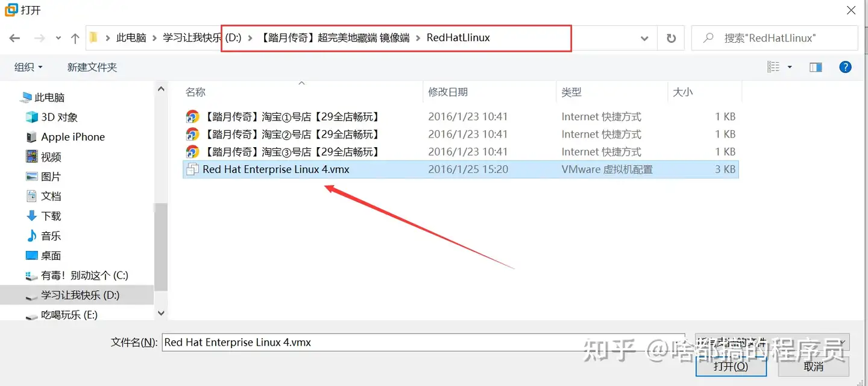This screenshot has width=868, height=386.
Task: Click RedHatLlinux breadcrumb segment
Action: 458,38
